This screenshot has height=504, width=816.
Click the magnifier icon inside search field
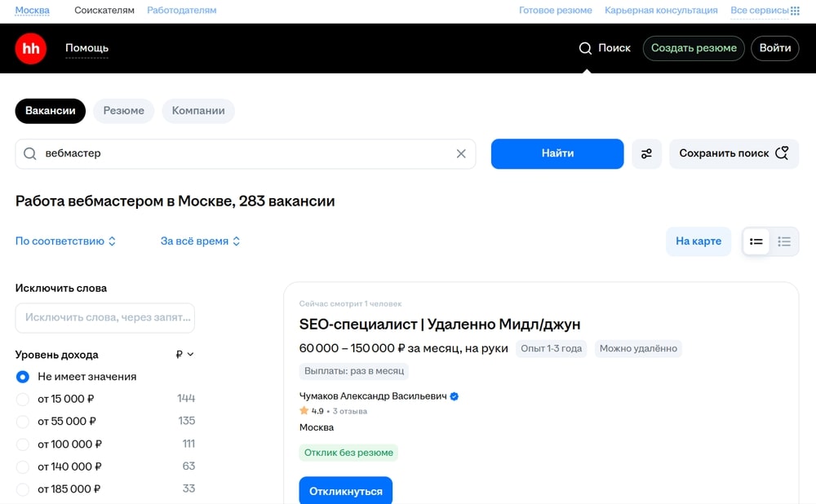coord(30,153)
